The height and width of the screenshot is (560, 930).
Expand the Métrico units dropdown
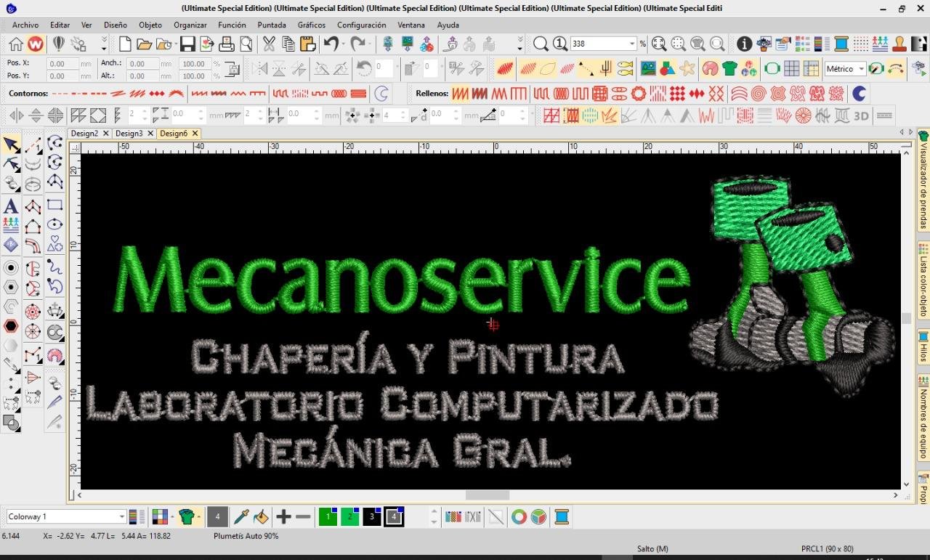click(x=861, y=69)
